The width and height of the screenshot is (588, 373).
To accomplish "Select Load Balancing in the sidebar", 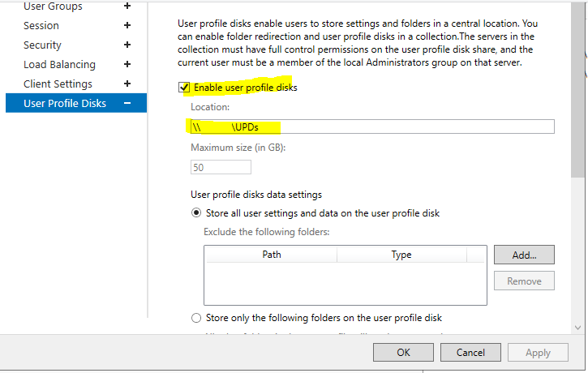I will [x=59, y=65].
